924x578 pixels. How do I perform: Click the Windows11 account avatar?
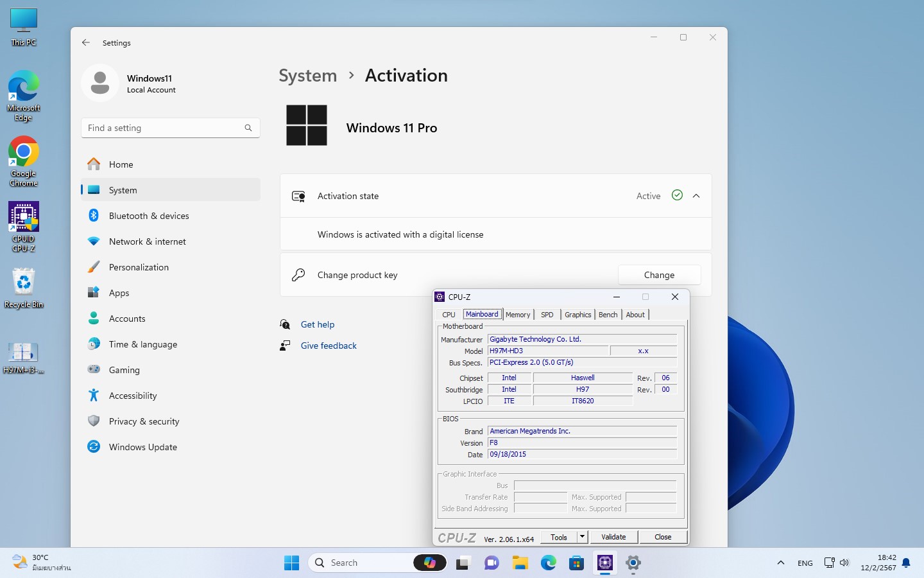100,83
